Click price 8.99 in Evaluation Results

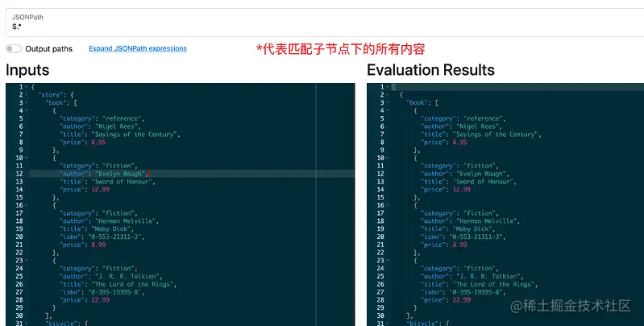click(459, 245)
